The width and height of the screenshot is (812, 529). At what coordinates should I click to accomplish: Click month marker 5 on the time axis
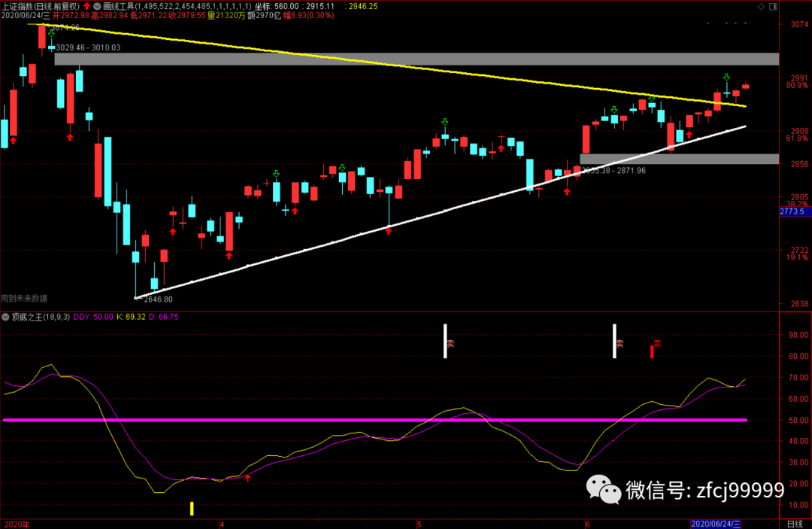(419, 524)
